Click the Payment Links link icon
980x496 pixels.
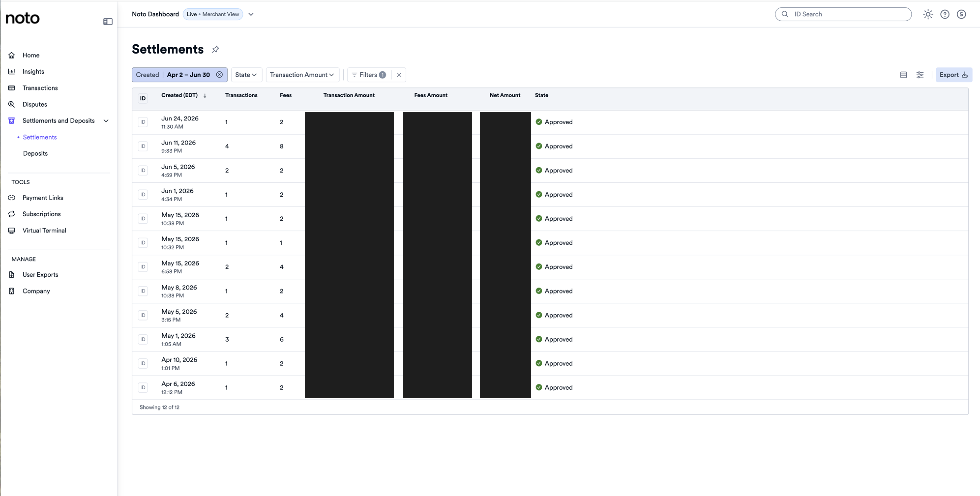tap(12, 197)
